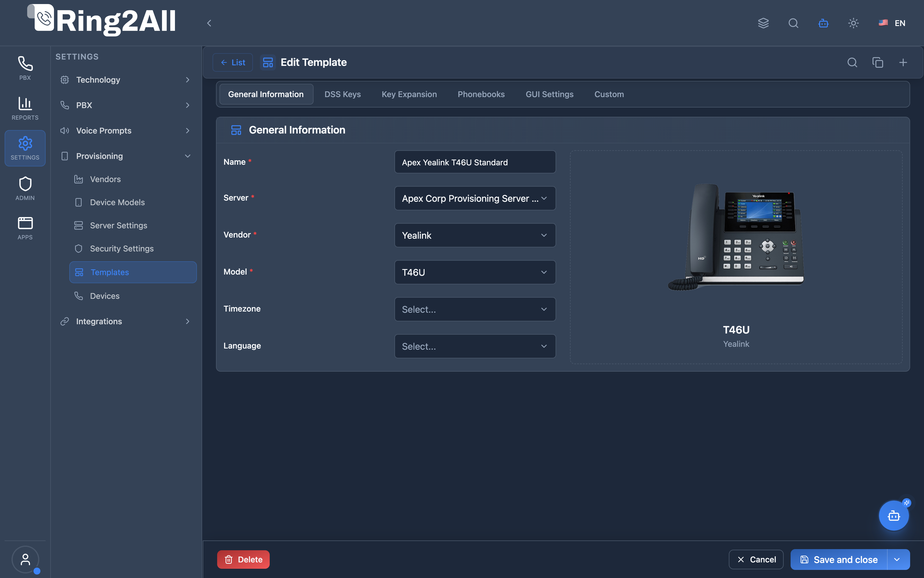Change language via EN flag selector

[892, 23]
